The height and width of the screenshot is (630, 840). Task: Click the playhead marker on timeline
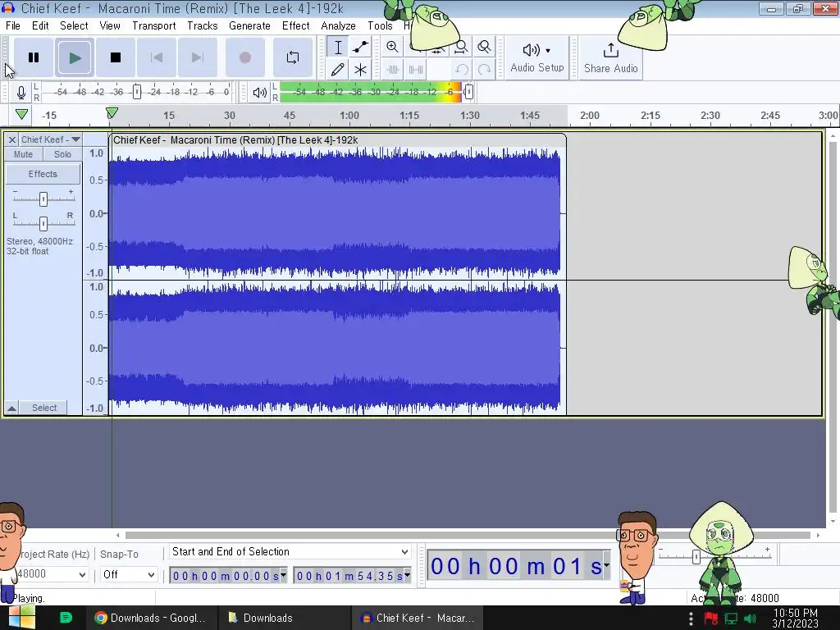(x=112, y=113)
